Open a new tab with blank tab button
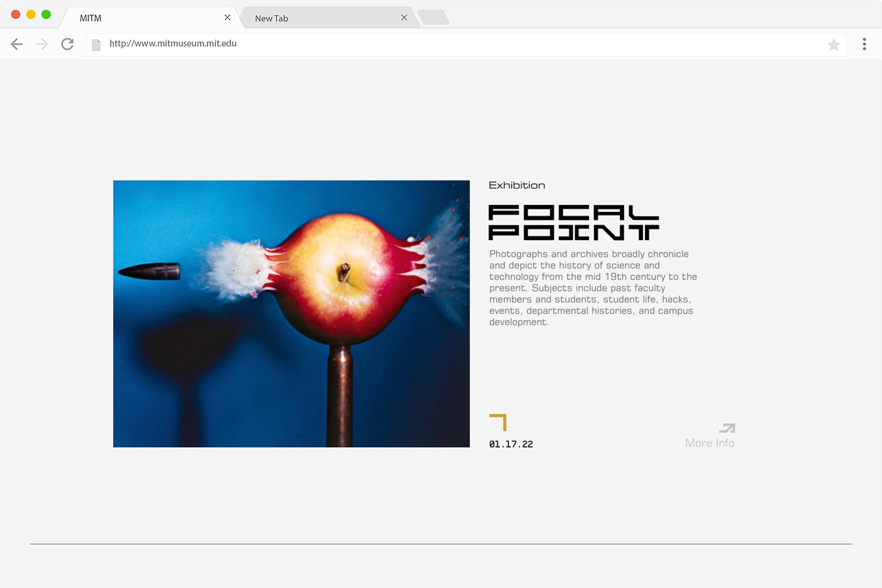The height and width of the screenshot is (588, 882). click(x=433, y=18)
